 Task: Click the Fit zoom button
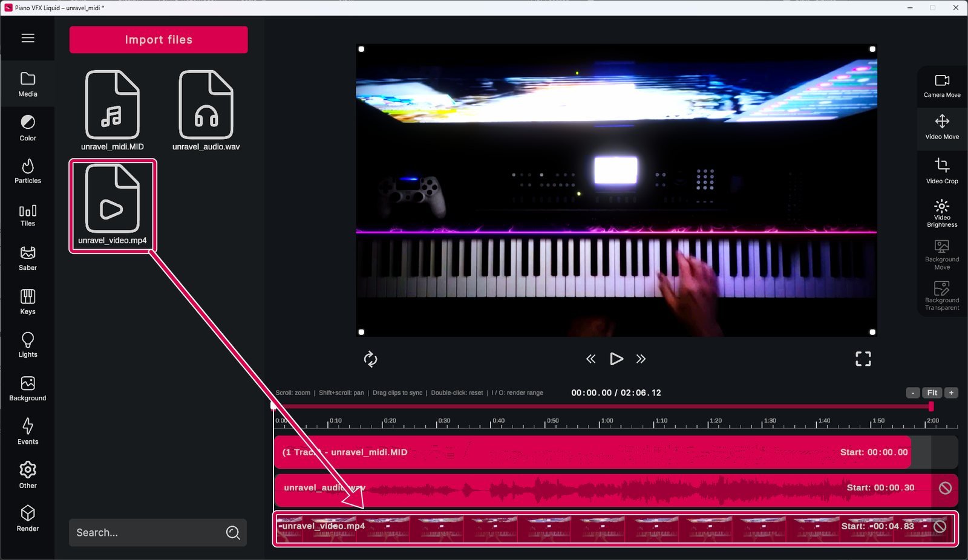tap(932, 392)
